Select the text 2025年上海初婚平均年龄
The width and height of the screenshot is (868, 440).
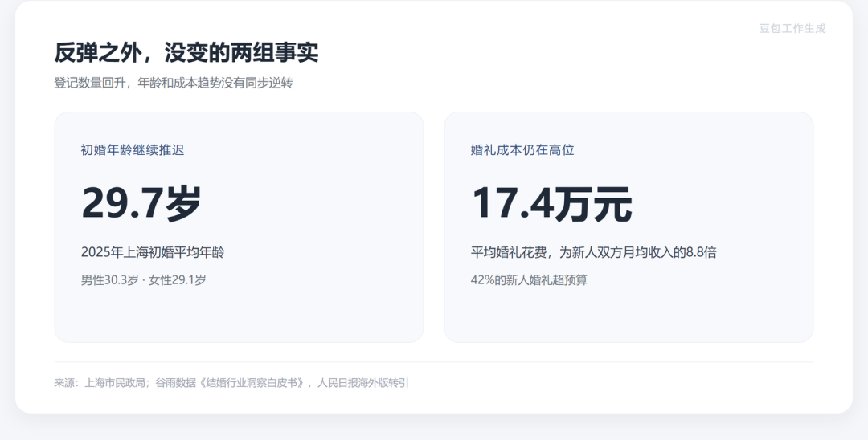(153, 252)
